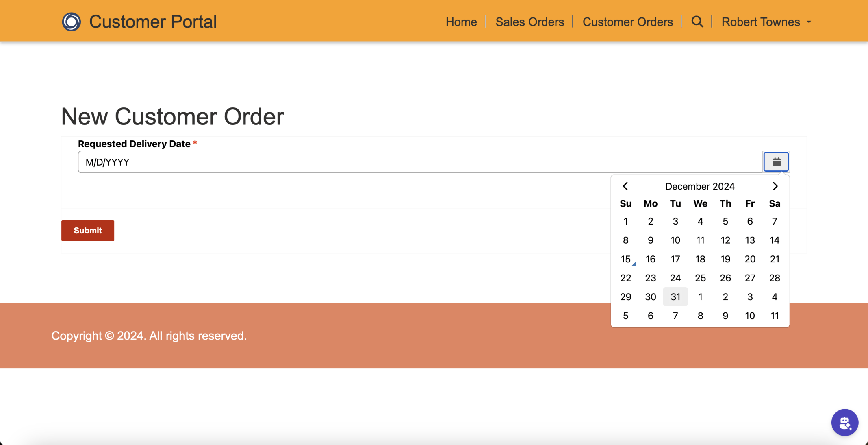This screenshot has width=868, height=445.
Task: Select December 20 in date picker
Action: (750, 259)
